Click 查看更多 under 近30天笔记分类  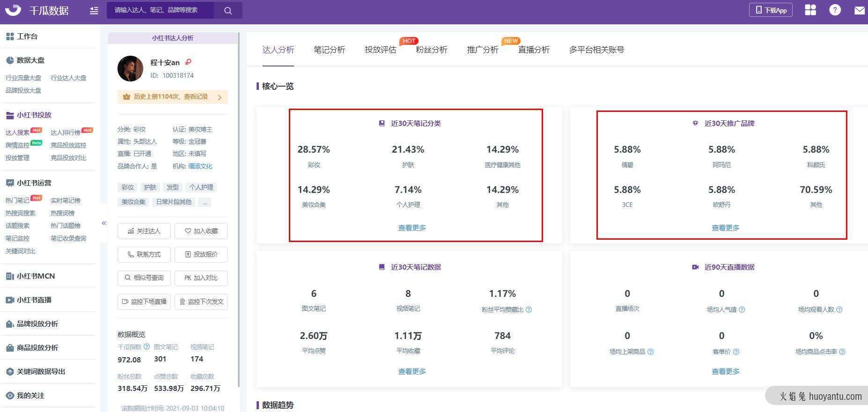tap(412, 228)
